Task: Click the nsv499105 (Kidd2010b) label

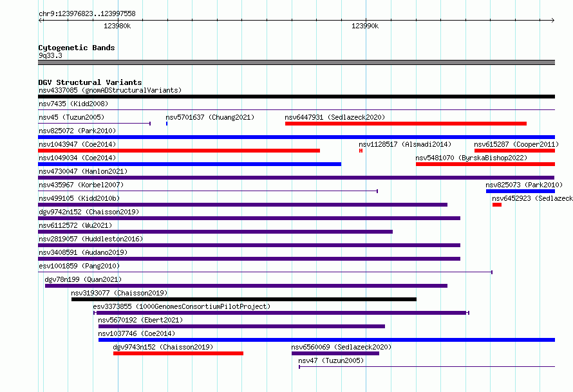Action: tap(79, 198)
